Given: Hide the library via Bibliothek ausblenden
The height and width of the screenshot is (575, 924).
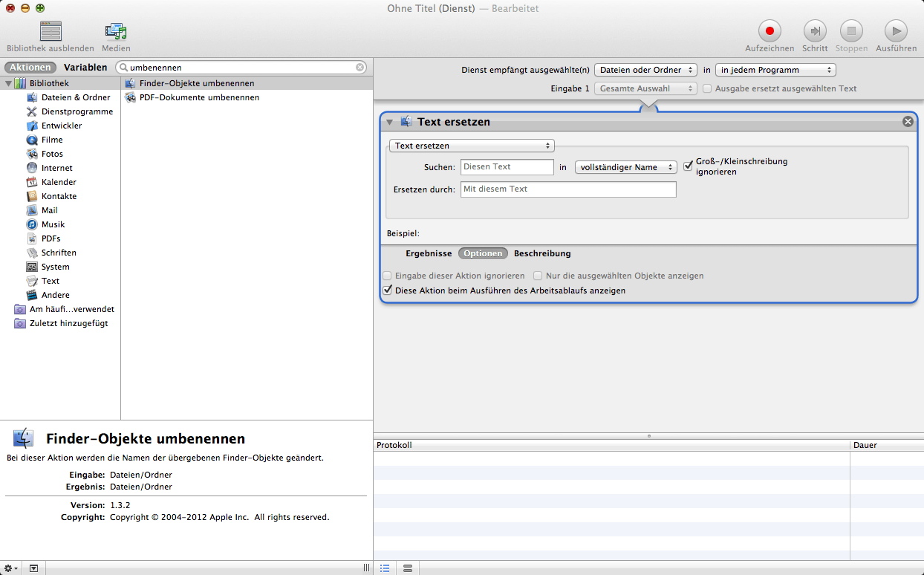Looking at the screenshot, I should click(51, 31).
